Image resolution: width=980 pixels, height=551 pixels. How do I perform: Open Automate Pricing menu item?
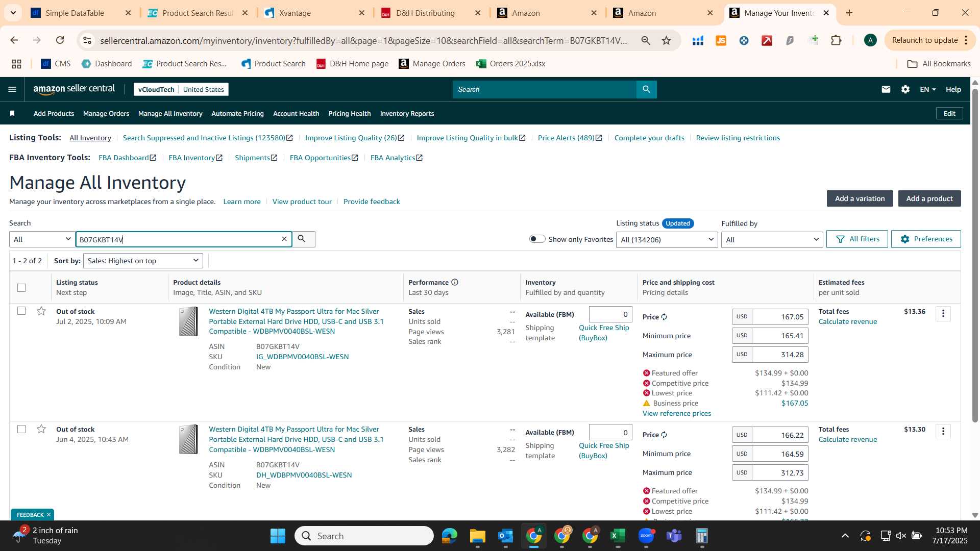click(x=237, y=113)
